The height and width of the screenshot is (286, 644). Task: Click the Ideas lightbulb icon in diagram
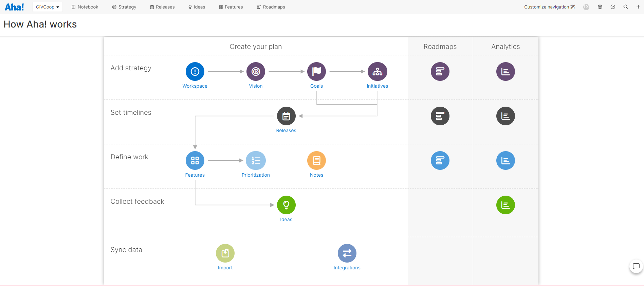coord(286,205)
